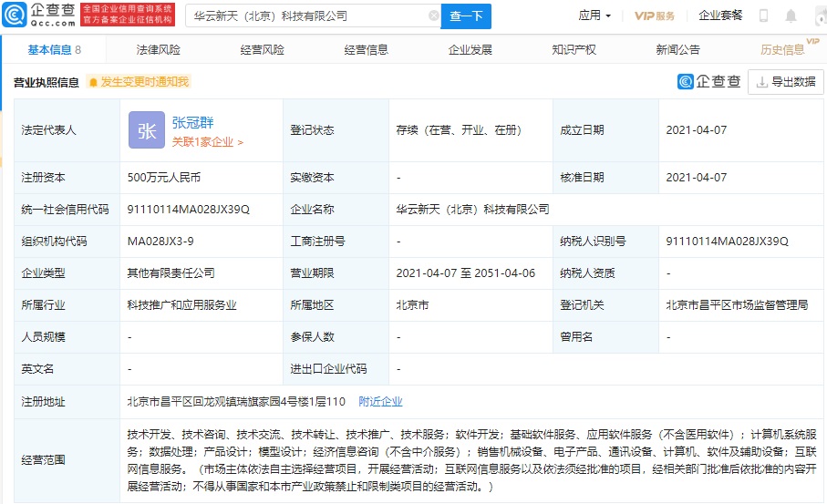827x504 pixels.
Task: Open the 新闻公告 tab
Action: tap(677, 49)
